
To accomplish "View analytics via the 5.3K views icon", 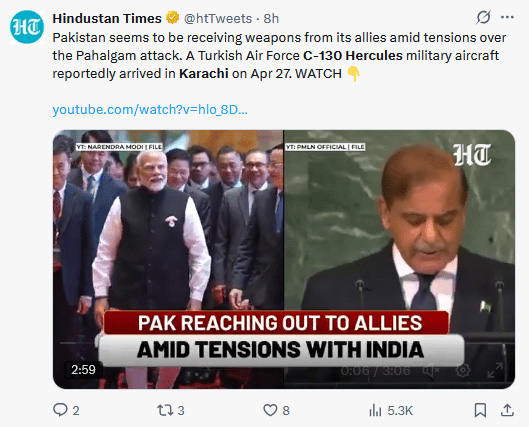I will (x=375, y=410).
